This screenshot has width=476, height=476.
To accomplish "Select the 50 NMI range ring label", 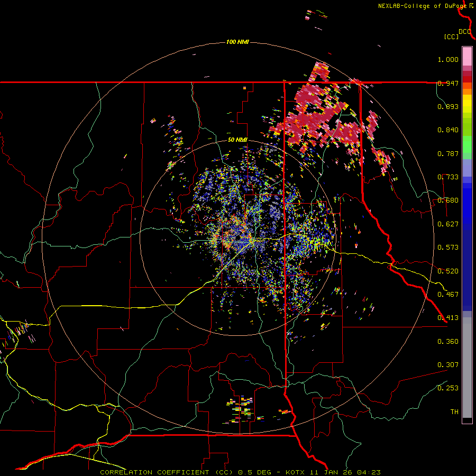I will point(237,140).
